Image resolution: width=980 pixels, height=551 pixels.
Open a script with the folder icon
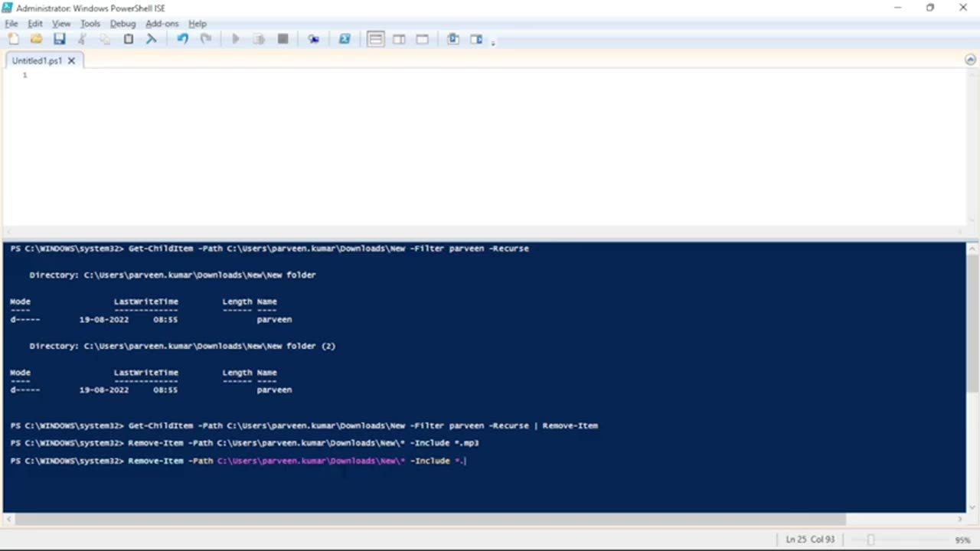click(36, 39)
